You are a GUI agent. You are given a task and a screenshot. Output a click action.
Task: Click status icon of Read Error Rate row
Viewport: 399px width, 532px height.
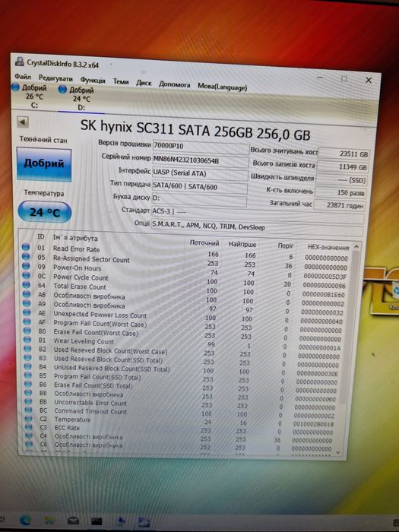point(26,247)
